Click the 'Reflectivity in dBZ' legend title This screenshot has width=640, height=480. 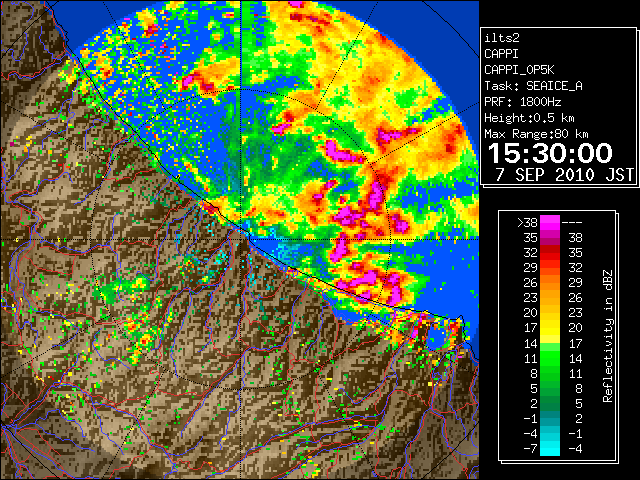point(608,336)
